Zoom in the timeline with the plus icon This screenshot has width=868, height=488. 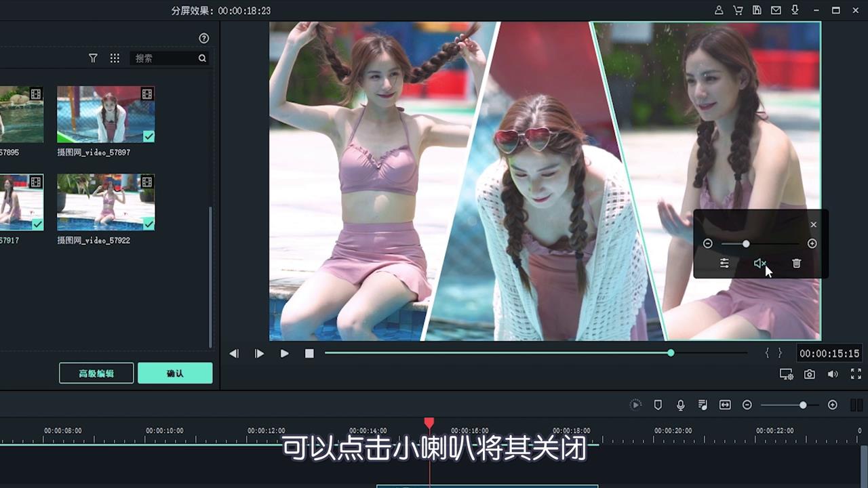point(833,405)
